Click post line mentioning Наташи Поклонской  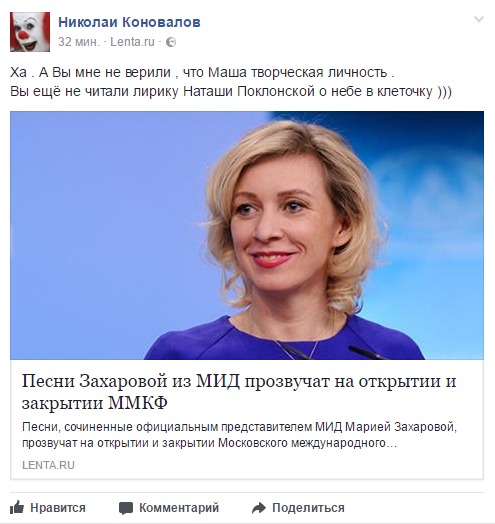click(231, 91)
